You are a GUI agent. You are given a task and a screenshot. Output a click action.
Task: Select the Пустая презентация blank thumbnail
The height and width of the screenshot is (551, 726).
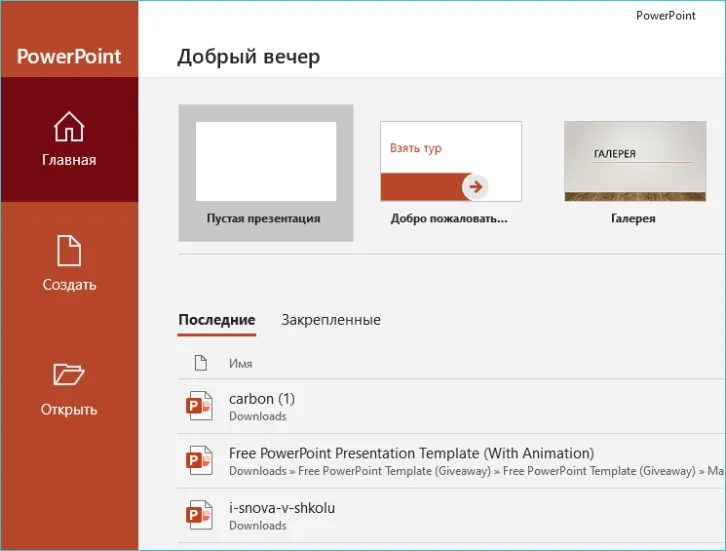coord(266,161)
